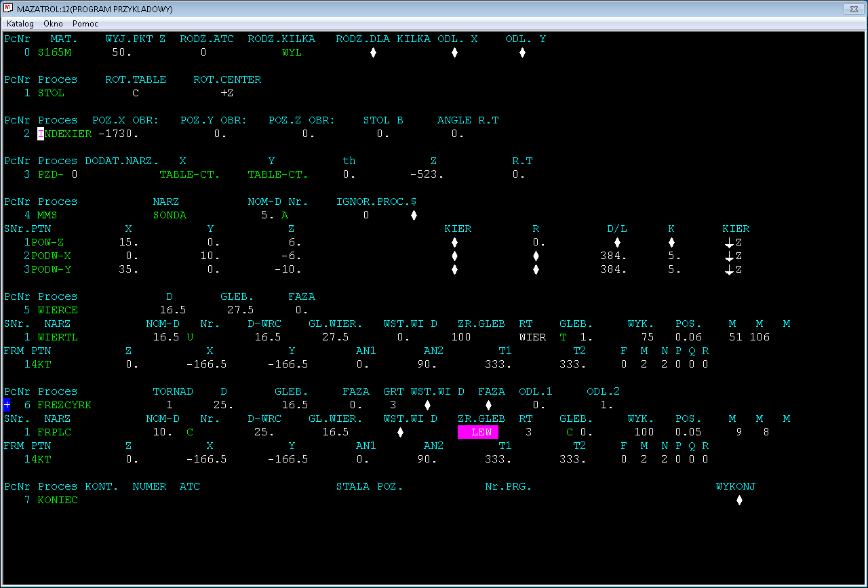Close the MAZATROL window
This screenshot has height=588, width=868.
click(853, 9)
